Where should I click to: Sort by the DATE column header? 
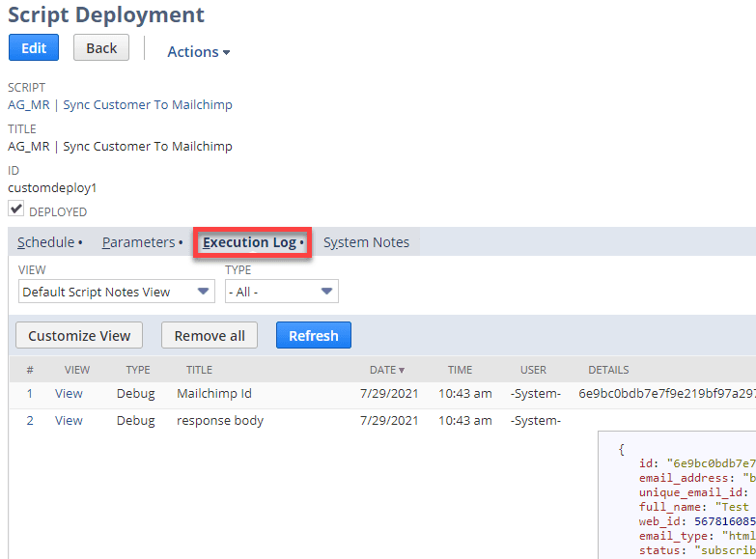[386, 370]
